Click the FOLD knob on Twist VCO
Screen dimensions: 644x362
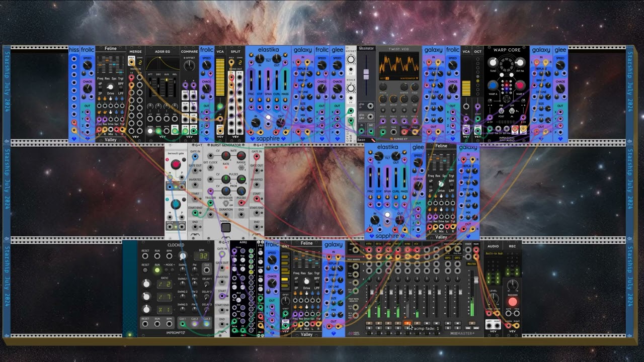(415, 87)
